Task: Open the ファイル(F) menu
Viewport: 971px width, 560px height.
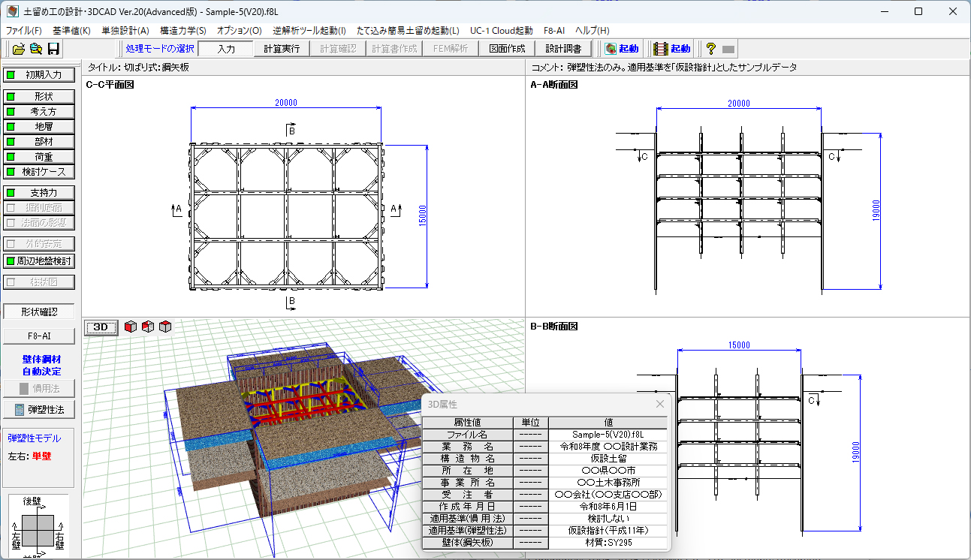Action: tap(24, 31)
